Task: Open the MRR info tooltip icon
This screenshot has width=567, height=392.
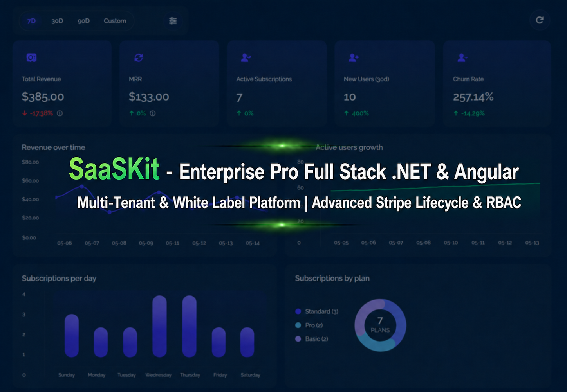Action: [153, 113]
